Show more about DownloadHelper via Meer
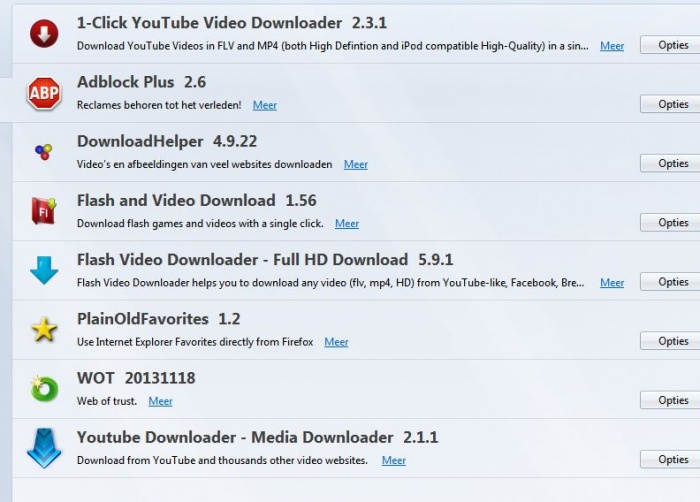The height and width of the screenshot is (502, 700). click(356, 164)
